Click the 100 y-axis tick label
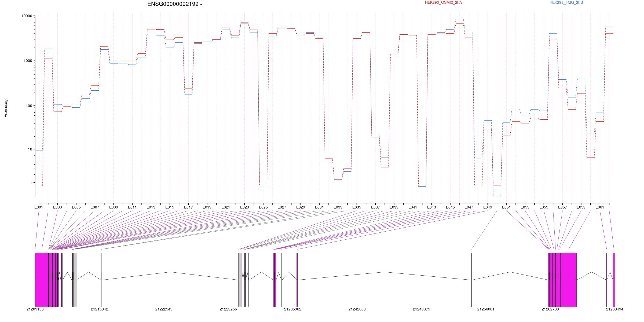This screenshot has height=322, width=644. tap(29, 106)
